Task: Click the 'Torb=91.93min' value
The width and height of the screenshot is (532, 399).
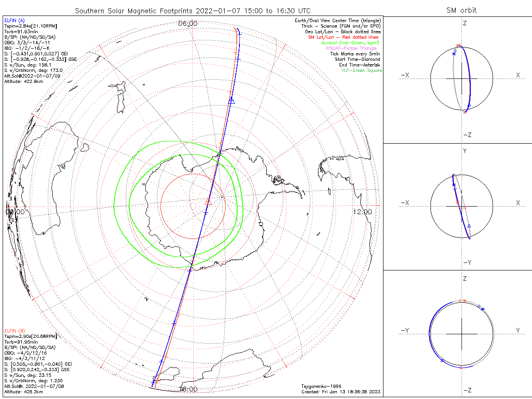Action: [x=20, y=32]
